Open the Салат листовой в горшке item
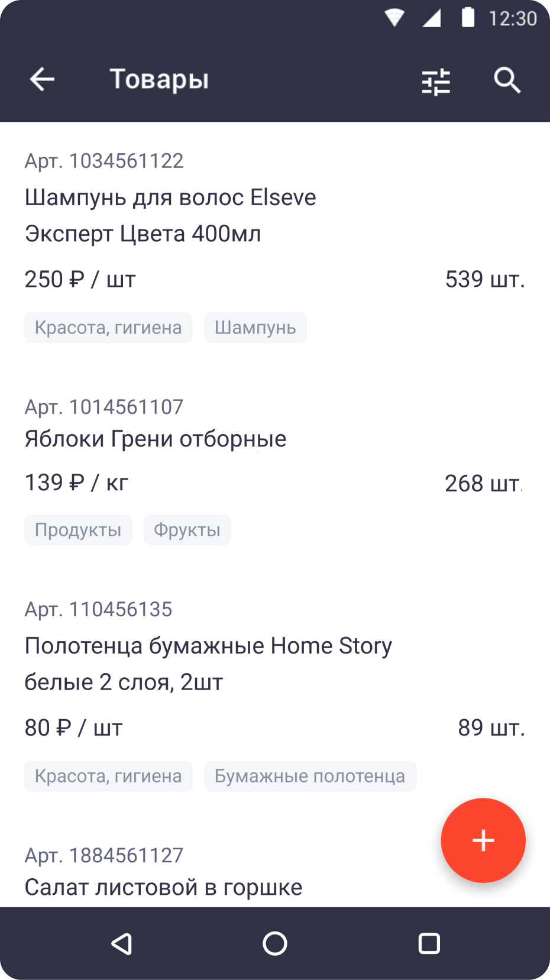The height and width of the screenshot is (980, 550). pos(163,887)
